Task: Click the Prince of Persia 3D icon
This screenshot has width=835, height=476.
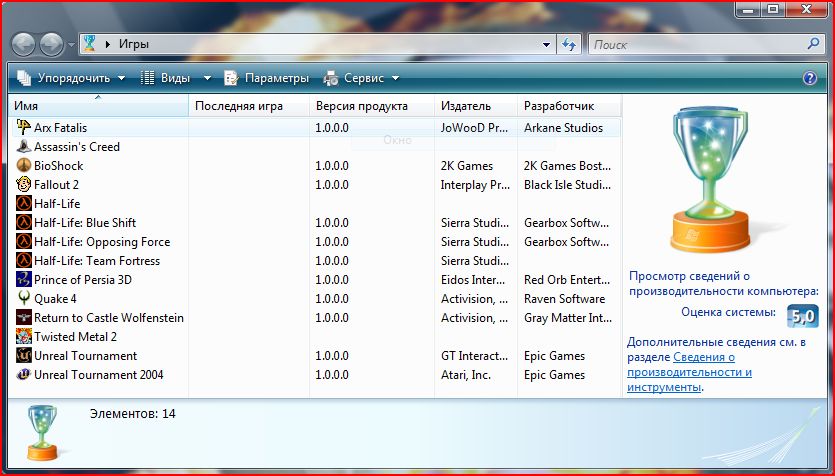Action: click(23, 280)
